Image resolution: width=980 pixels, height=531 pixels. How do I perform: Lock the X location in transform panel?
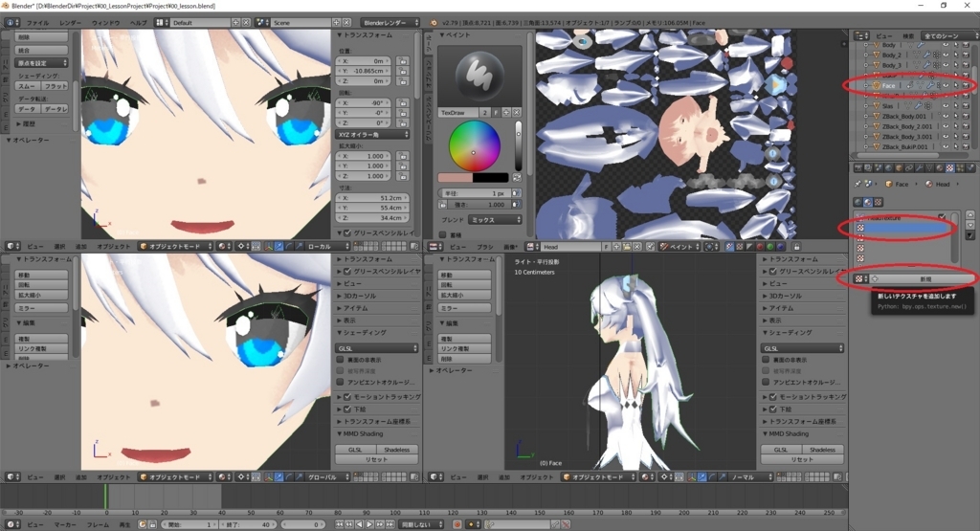click(x=403, y=61)
